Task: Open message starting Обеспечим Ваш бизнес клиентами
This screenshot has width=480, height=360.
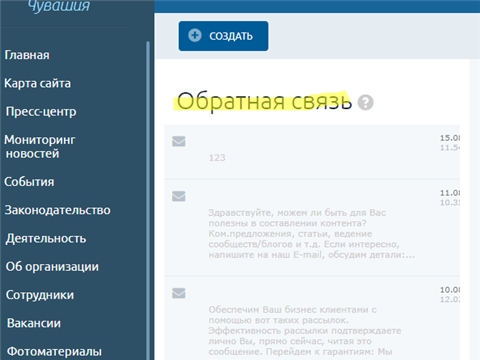Action: [312, 318]
